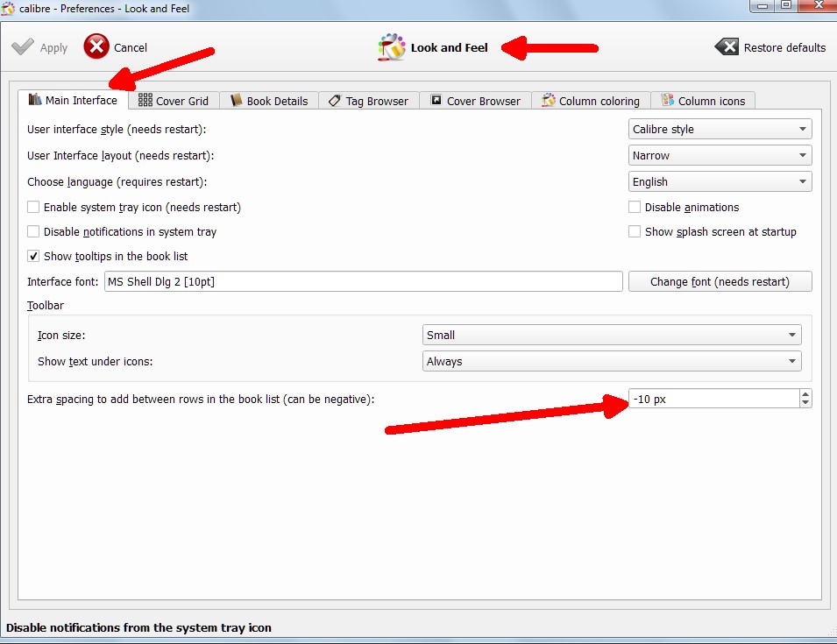Toggle Disable notifications in system tray
Viewport: 837px width, 644px height.
[x=33, y=231]
